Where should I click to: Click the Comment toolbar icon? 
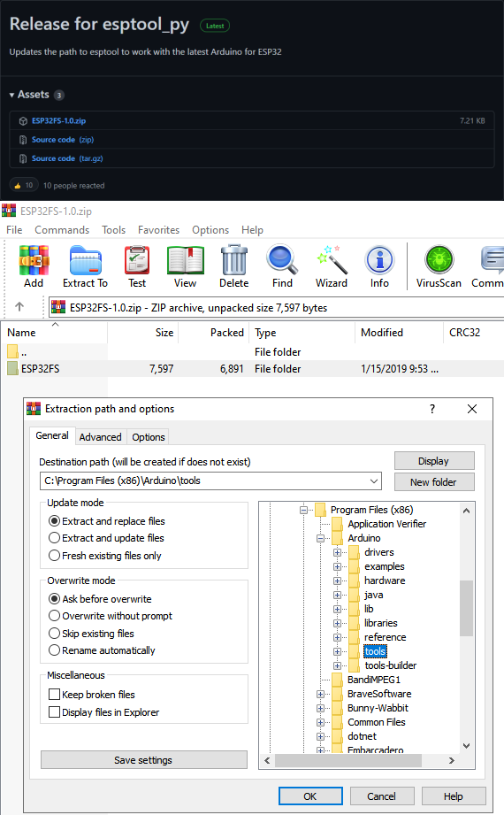pyautogui.click(x=492, y=260)
